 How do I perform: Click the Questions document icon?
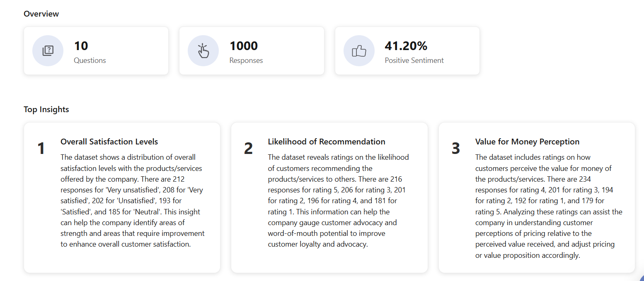pos(48,51)
